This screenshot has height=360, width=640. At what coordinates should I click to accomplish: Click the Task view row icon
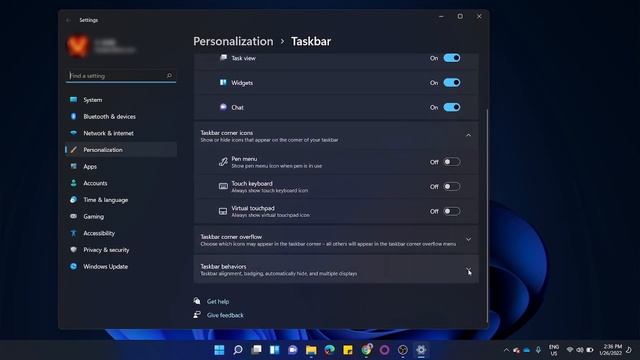(223, 58)
